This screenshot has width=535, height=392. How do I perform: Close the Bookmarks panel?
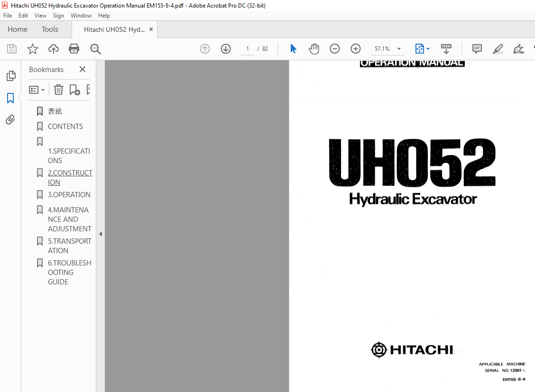click(83, 69)
